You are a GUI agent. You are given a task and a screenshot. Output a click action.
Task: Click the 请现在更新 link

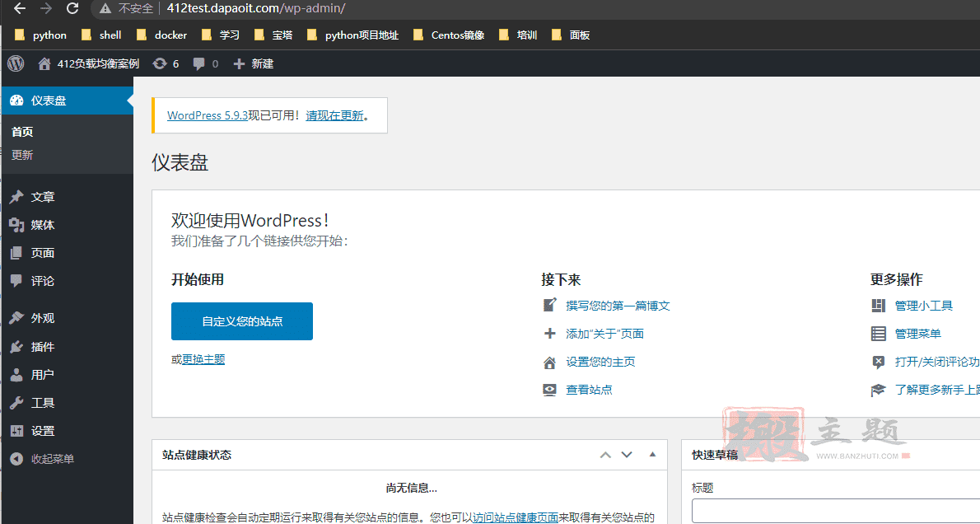[x=334, y=115]
